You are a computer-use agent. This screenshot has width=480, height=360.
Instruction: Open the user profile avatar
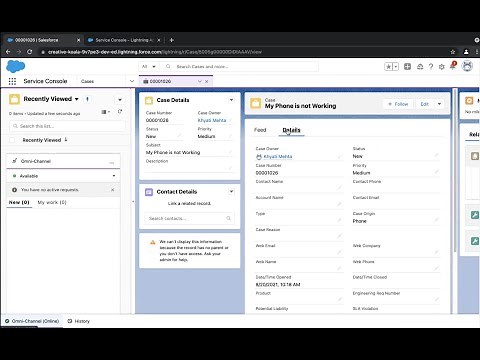(467, 66)
